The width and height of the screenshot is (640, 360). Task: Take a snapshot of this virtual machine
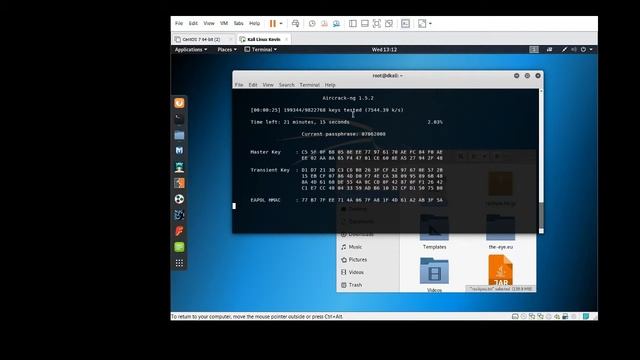coord(312,24)
